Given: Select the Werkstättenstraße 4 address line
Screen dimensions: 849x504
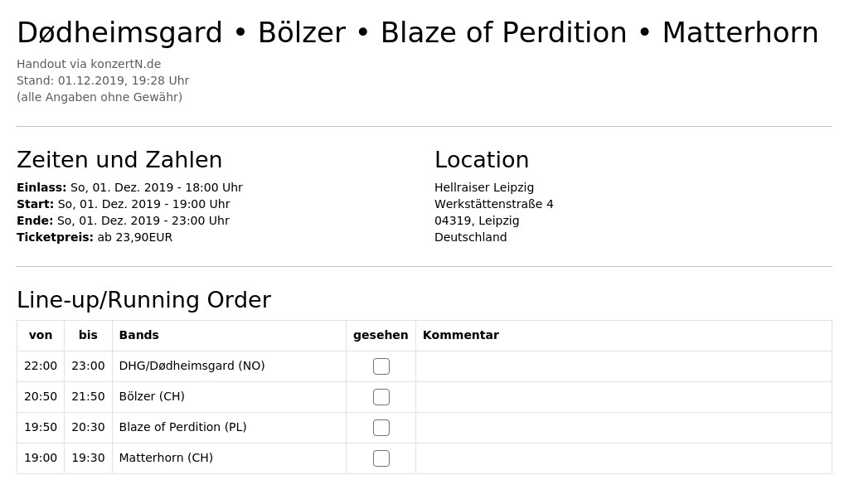Looking at the screenshot, I should tap(494, 204).
